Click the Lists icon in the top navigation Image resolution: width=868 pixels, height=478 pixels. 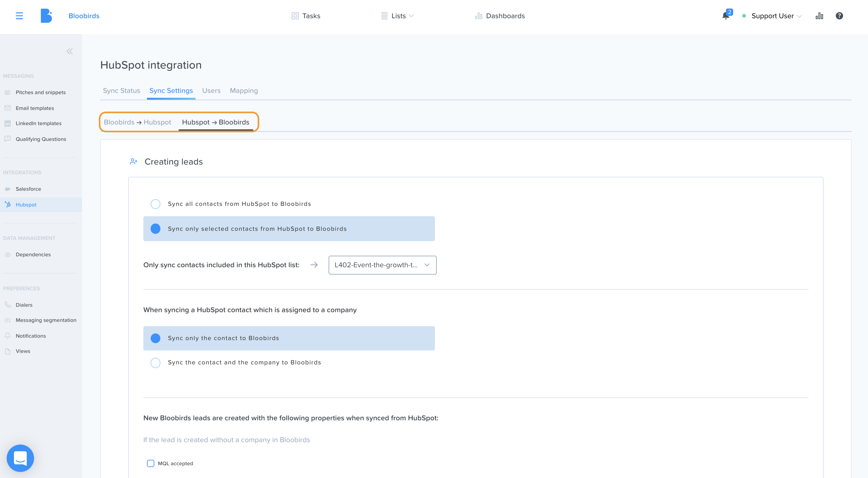click(384, 16)
